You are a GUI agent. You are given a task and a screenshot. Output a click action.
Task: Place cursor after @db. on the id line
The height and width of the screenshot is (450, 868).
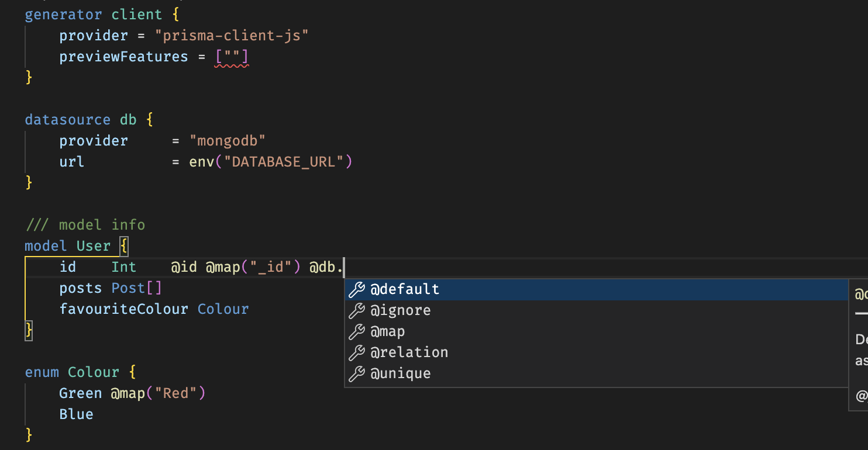343,266
